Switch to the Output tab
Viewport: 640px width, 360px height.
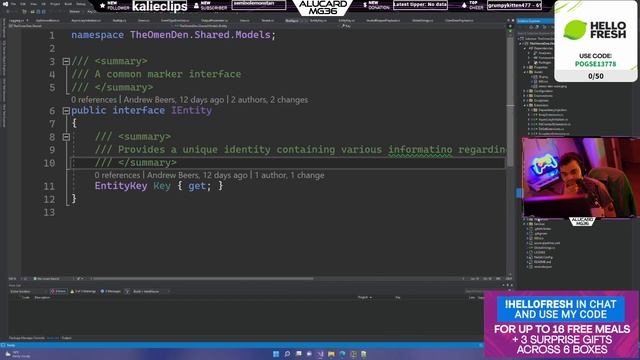tap(67, 338)
